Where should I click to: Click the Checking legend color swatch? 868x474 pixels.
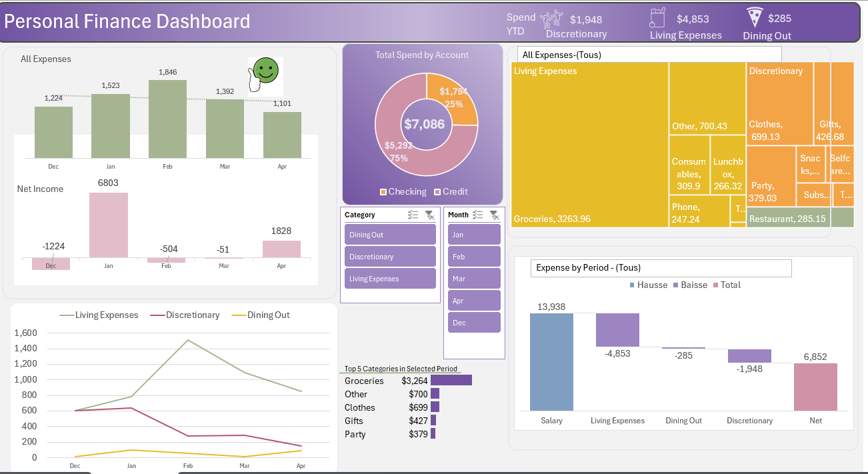(x=383, y=192)
